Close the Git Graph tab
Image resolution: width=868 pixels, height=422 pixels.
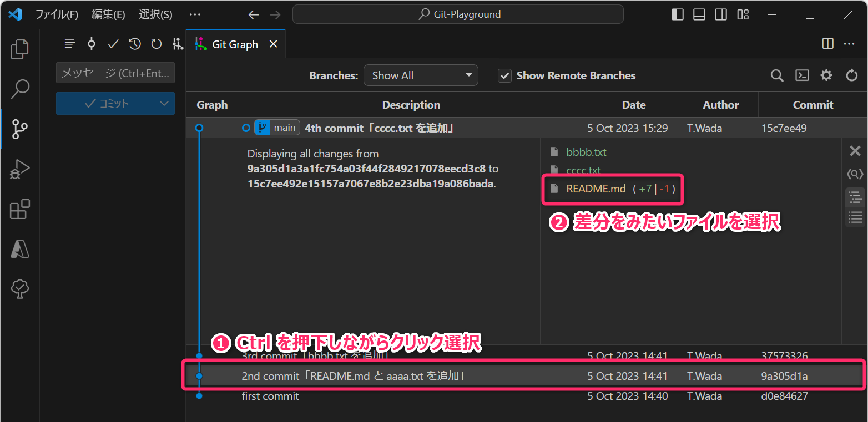(x=273, y=44)
